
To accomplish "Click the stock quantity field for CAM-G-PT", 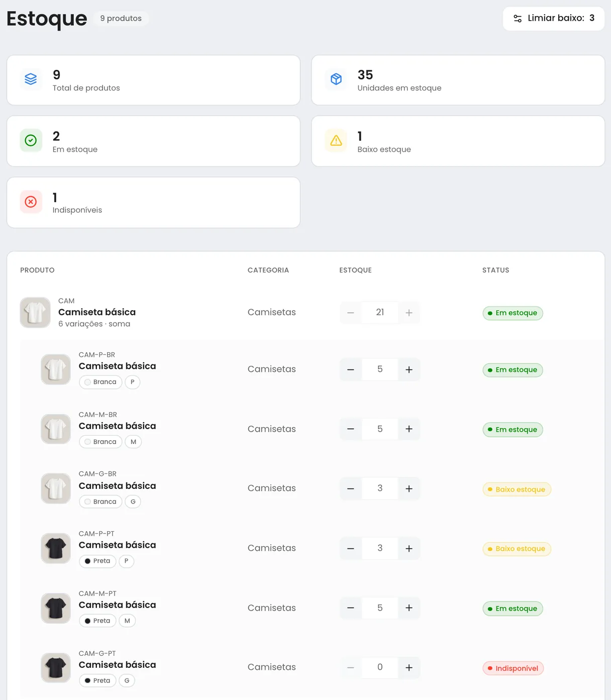I will (x=380, y=668).
